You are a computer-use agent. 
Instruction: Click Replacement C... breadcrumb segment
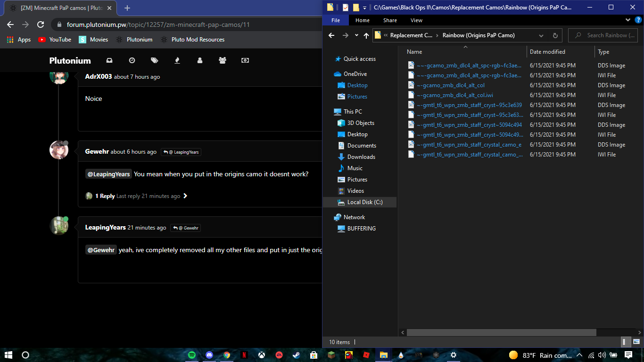pos(411,35)
